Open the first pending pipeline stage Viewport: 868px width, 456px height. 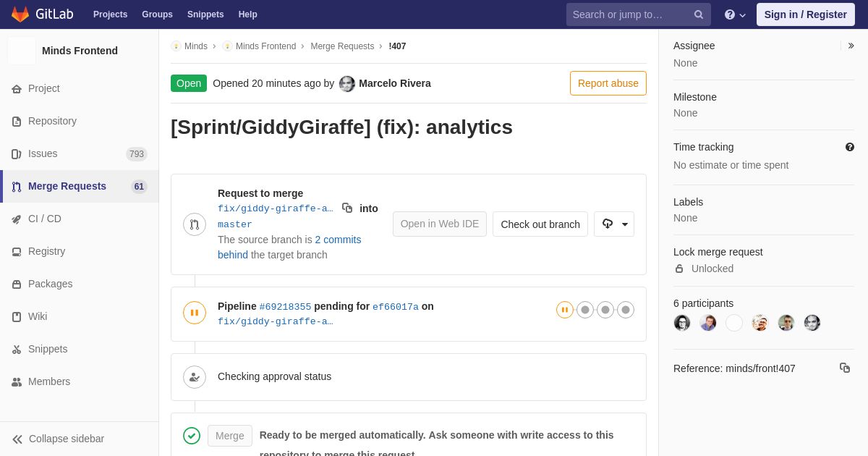tap(565, 310)
